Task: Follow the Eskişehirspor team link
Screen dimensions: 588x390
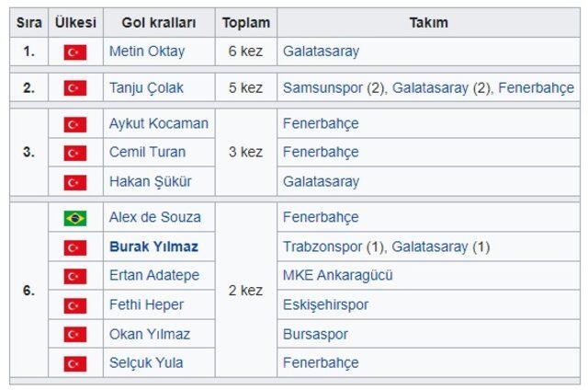Action: tap(325, 304)
